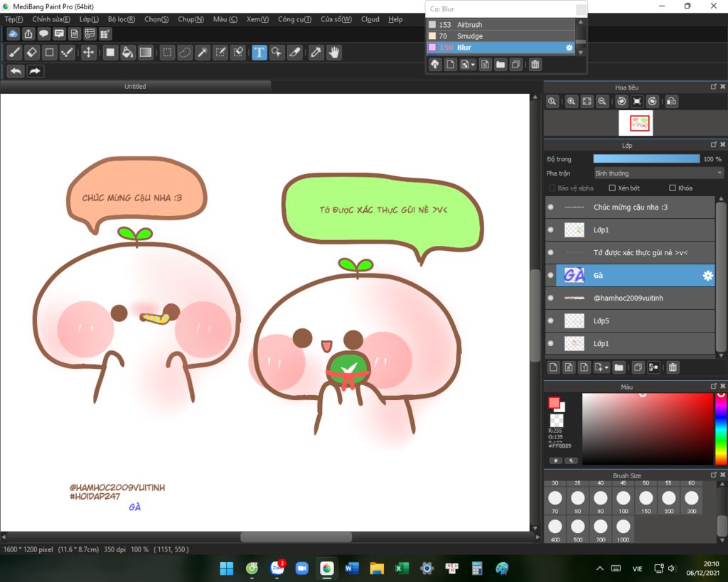Screen dimensions: 728x582
Task: Select the Airbrush brush
Action: tap(501, 25)
